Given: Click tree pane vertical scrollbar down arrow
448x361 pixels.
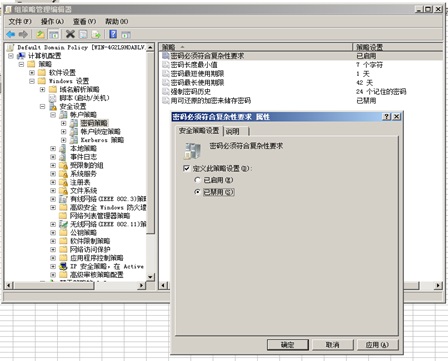Looking at the screenshot, I should [150, 277].
